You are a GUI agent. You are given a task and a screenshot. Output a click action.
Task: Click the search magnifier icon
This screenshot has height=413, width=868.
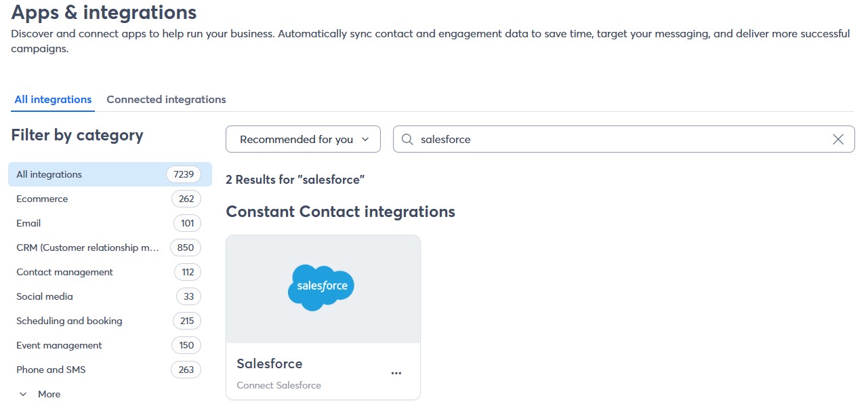click(x=407, y=139)
